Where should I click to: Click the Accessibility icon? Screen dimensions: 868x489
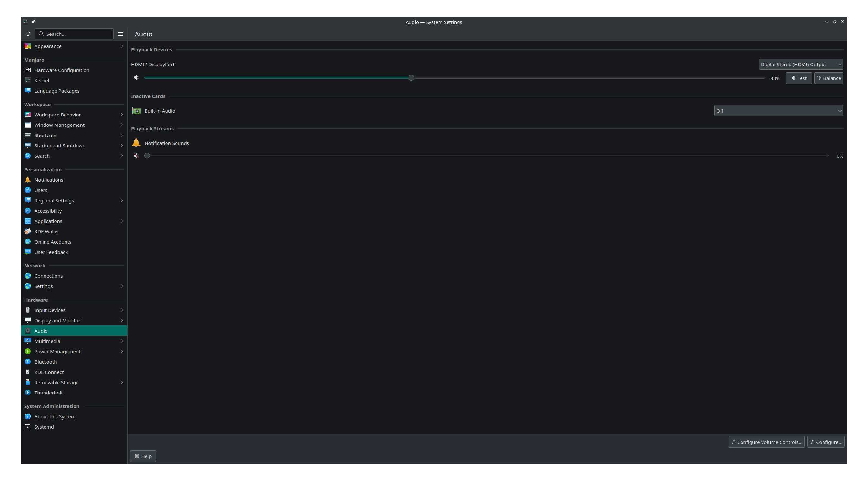coord(28,211)
